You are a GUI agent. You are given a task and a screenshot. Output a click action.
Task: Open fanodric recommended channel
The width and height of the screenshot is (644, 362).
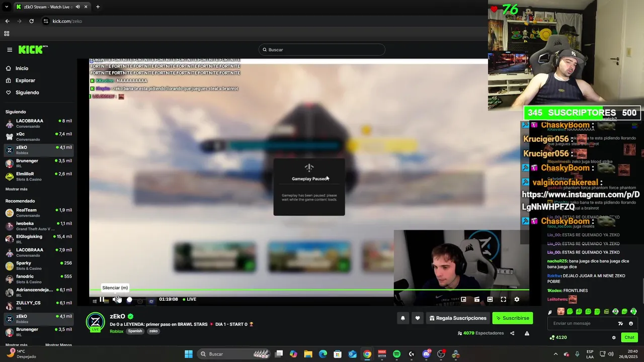(39, 279)
